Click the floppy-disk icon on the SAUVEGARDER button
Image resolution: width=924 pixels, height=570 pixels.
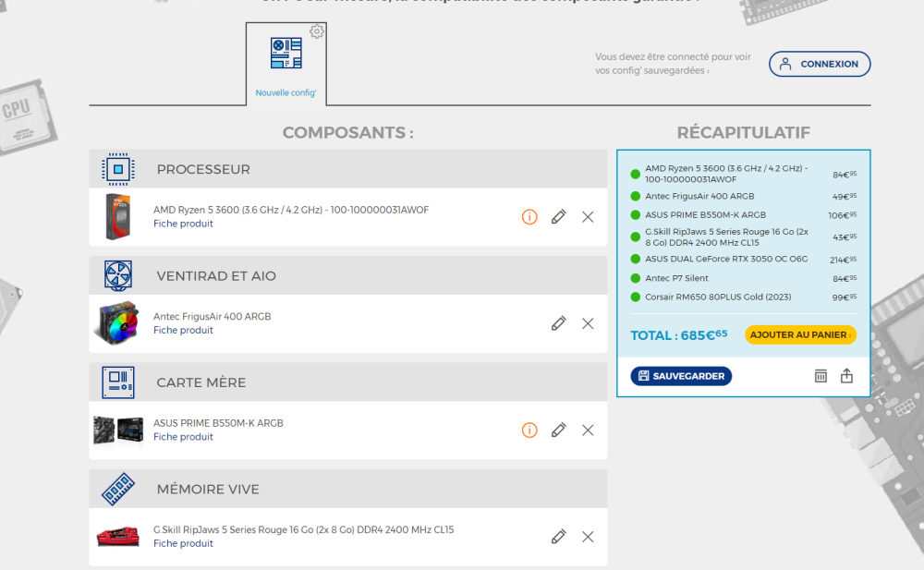pos(643,376)
